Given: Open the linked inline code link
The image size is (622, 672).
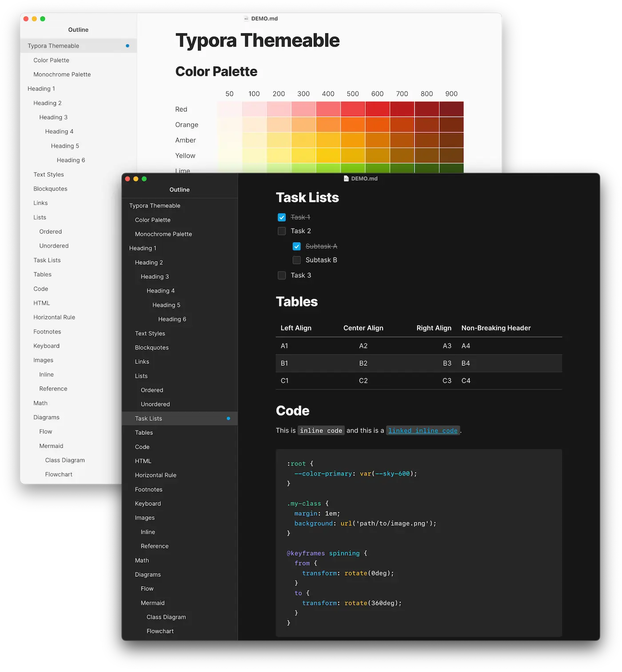Looking at the screenshot, I should 423,430.
